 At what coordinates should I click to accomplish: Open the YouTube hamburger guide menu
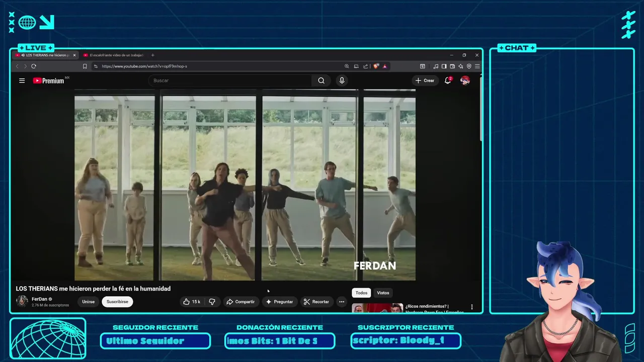(22, 80)
